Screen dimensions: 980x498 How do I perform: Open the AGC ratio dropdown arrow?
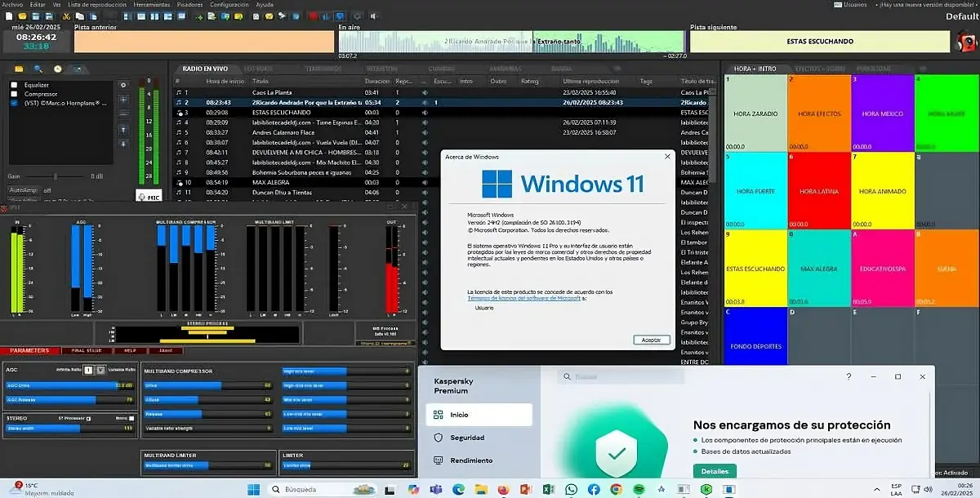(101, 370)
